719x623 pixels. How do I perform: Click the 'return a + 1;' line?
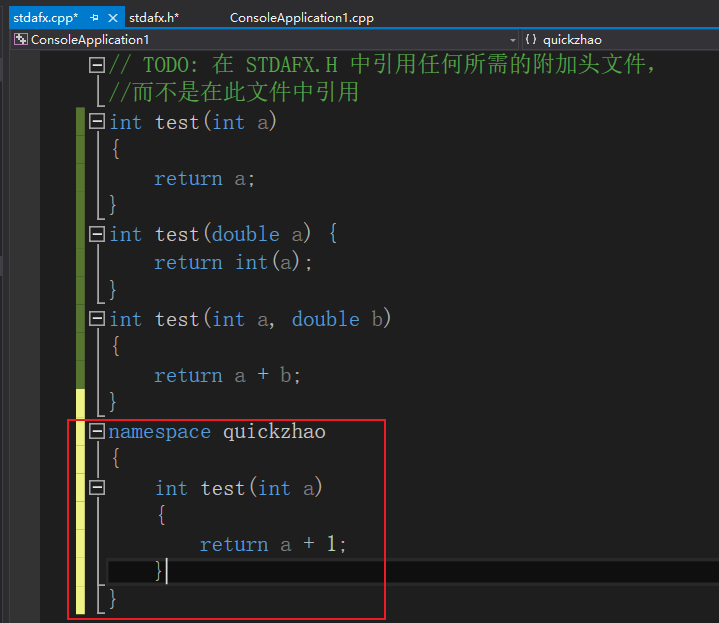[273, 545]
